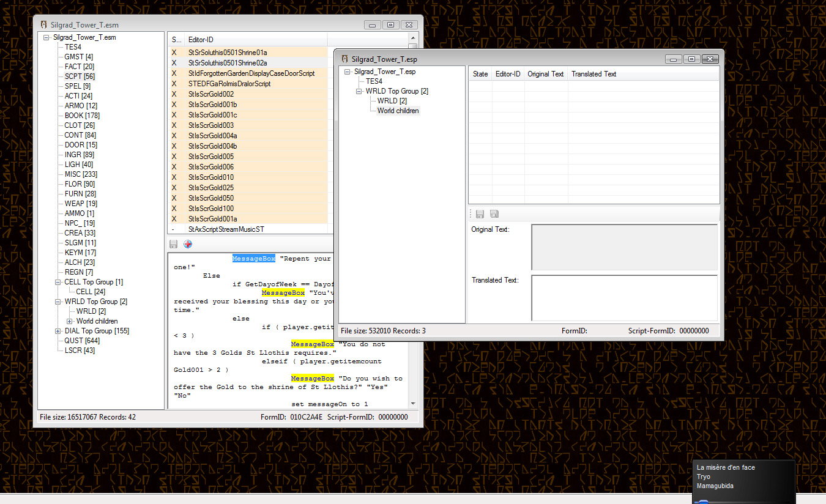The image size is (826, 504).
Task: Collapse WRLD Top Group [2] in the .esp window
Action: [x=359, y=91]
